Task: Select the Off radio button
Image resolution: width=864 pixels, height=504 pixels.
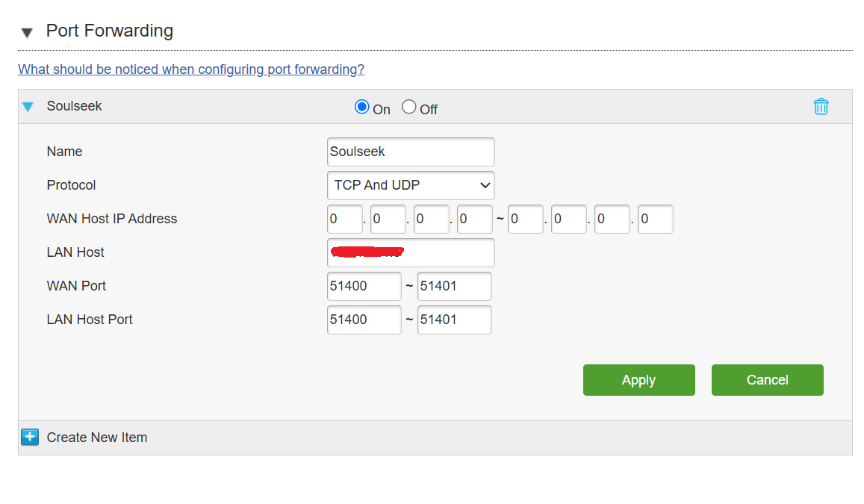Action: [x=408, y=107]
